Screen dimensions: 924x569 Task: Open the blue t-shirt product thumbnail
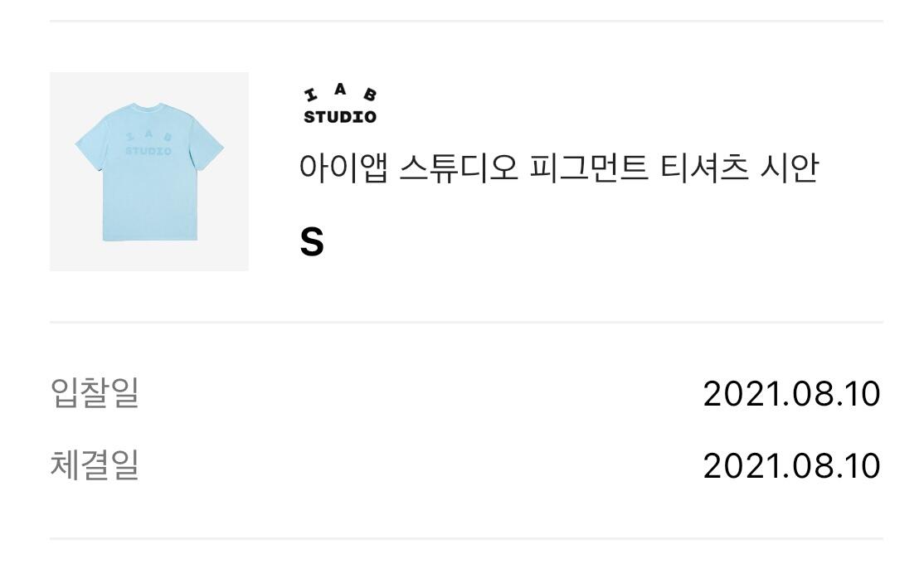click(x=149, y=172)
